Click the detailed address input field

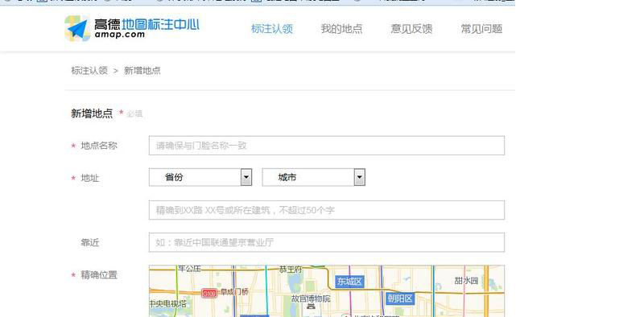[x=327, y=210]
